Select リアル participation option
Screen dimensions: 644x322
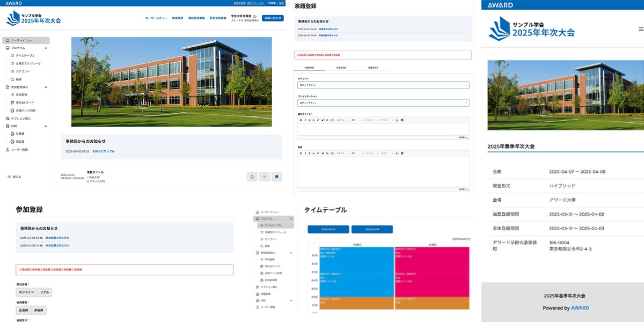pyautogui.click(x=45, y=292)
